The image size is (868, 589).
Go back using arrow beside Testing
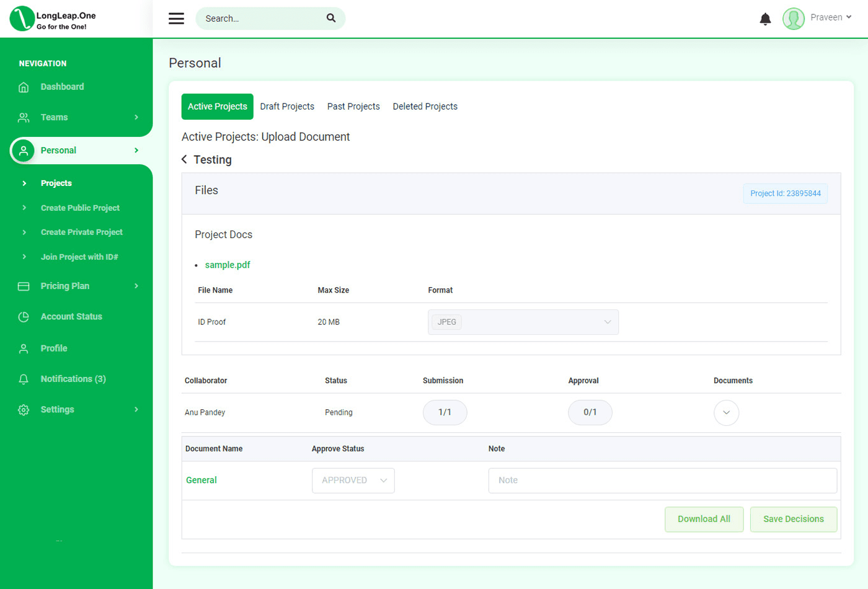click(184, 159)
